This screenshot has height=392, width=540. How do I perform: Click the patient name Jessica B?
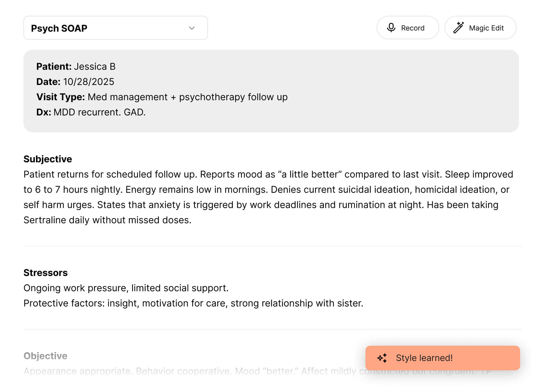point(95,67)
